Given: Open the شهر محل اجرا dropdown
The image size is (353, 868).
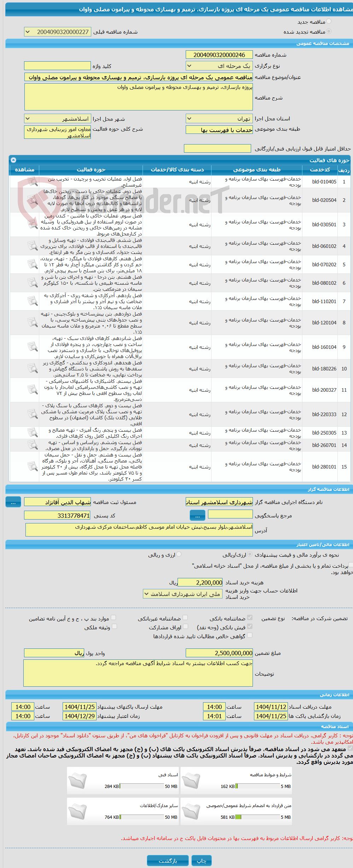Looking at the screenshot, I should coord(57,119).
